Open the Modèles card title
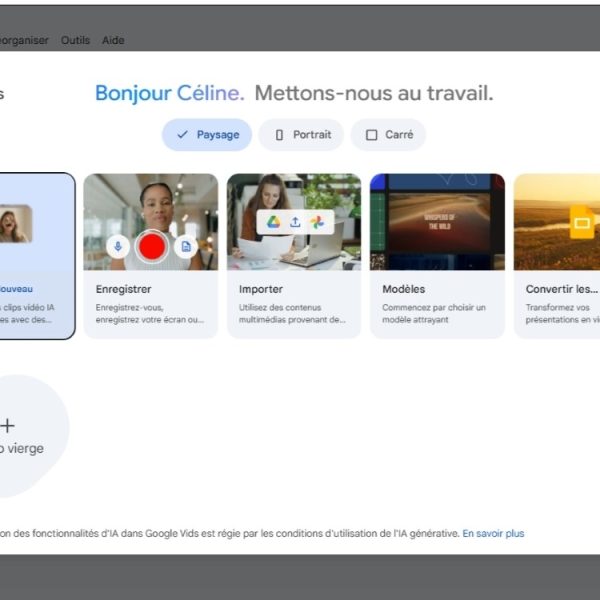600x600 pixels. tap(404, 289)
